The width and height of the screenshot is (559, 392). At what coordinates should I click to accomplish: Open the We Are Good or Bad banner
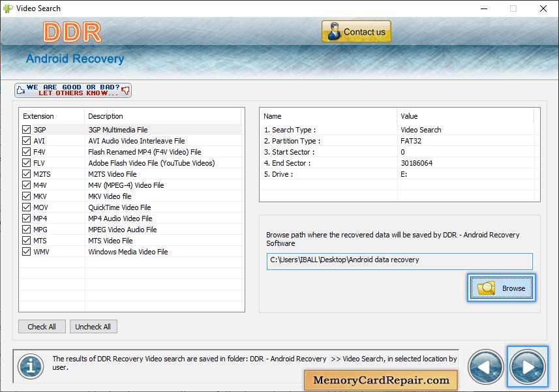(x=73, y=90)
